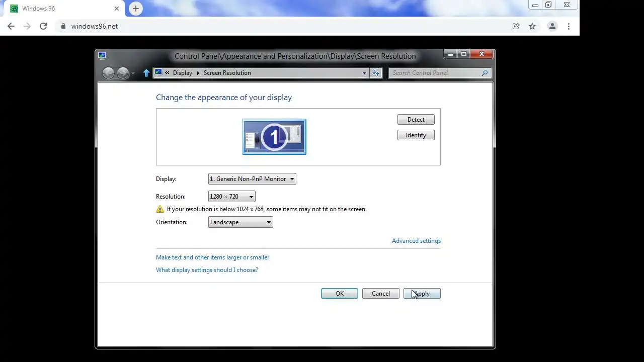Viewport: 644px width, 362px height.
Task: Click the refresh icon beside address bar
Action: point(376,73)
